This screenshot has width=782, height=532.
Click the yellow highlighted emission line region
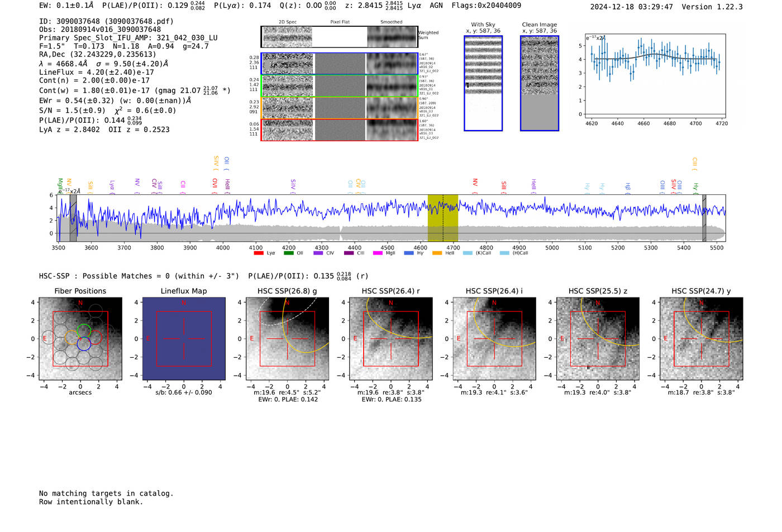coord(443,218)
